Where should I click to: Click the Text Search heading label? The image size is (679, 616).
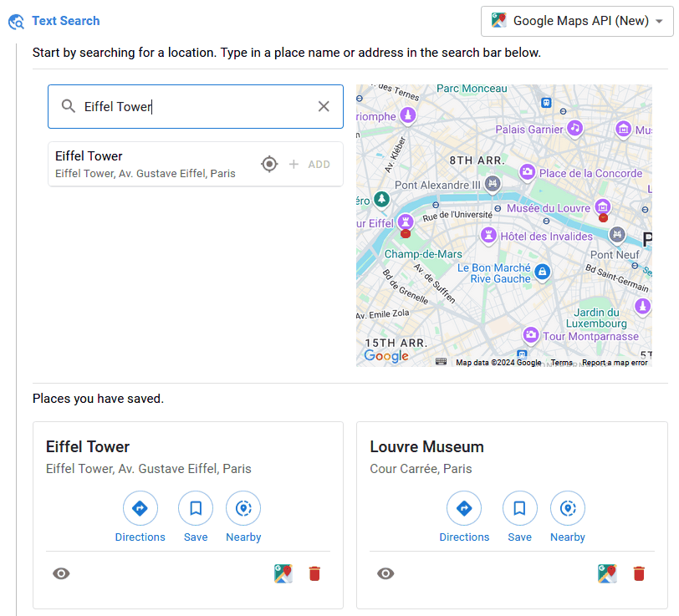click(66, 21)
